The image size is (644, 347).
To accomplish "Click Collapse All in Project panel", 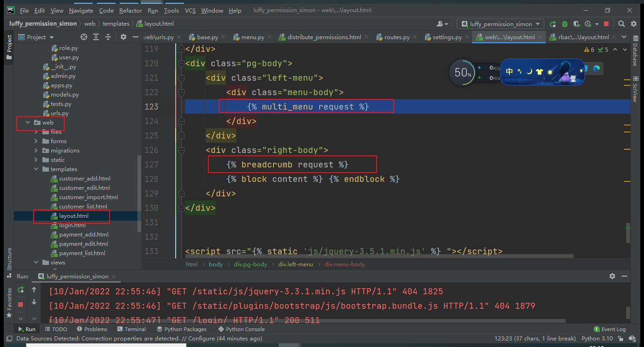I will tap(108, 37).
